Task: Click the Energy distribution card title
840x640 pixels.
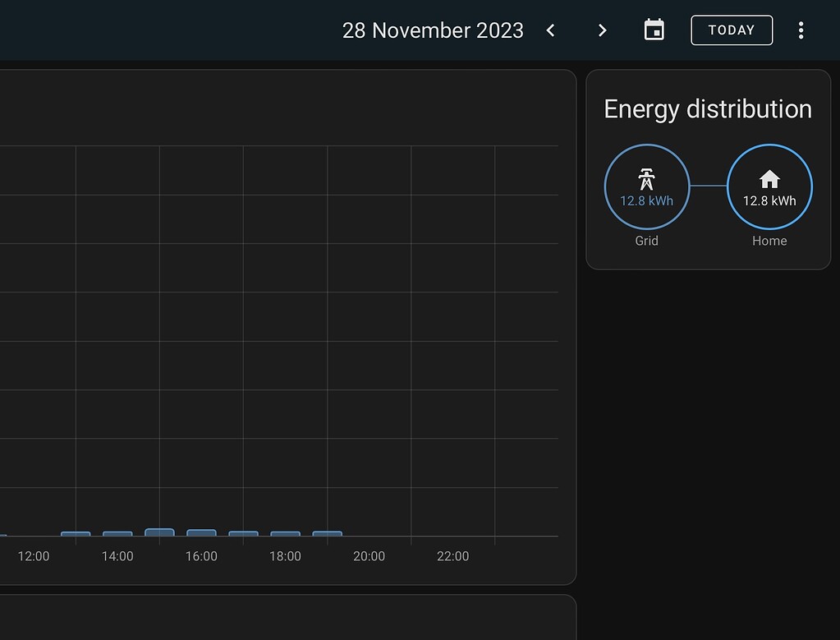Action: pyautogui.click(x=707, y=108)
